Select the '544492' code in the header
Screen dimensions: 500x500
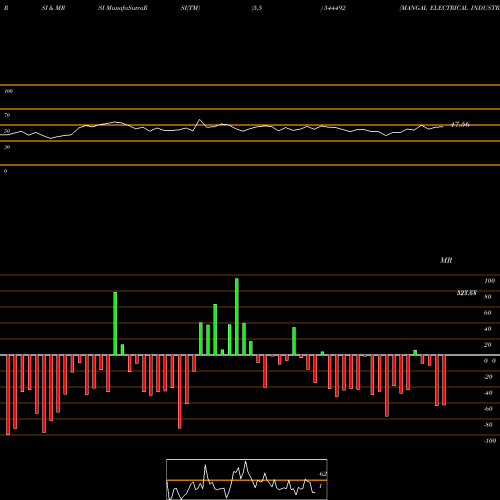click(335, 8)
